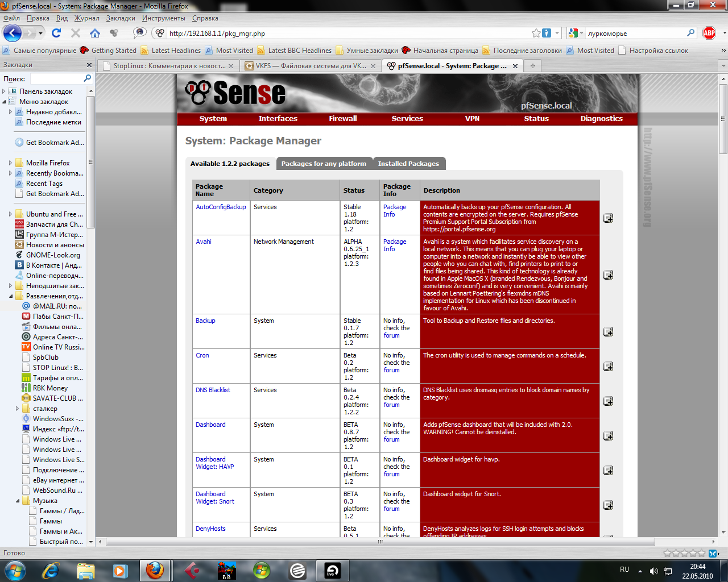
Task: Install the Avahi package via plus icon
Action: tap(608, 275)
